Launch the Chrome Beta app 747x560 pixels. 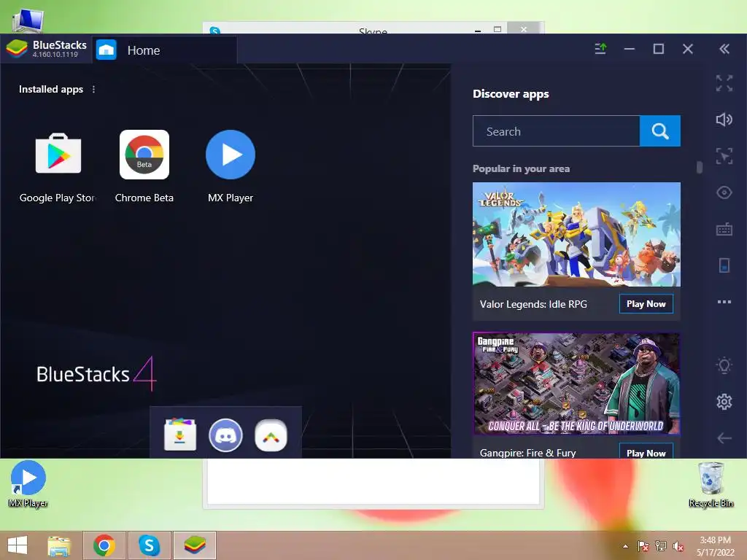(144, 155)
